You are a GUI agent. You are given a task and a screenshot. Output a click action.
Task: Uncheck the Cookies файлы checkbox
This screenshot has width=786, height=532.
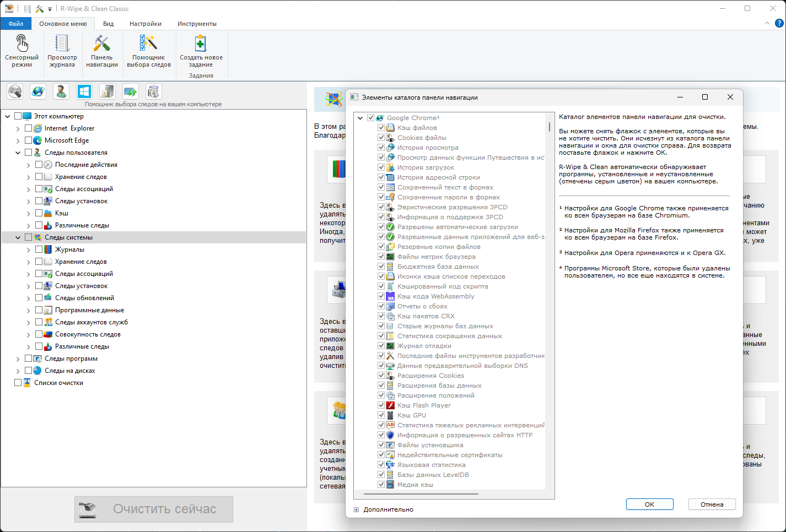pyautogui.click(x=381, y=138)
